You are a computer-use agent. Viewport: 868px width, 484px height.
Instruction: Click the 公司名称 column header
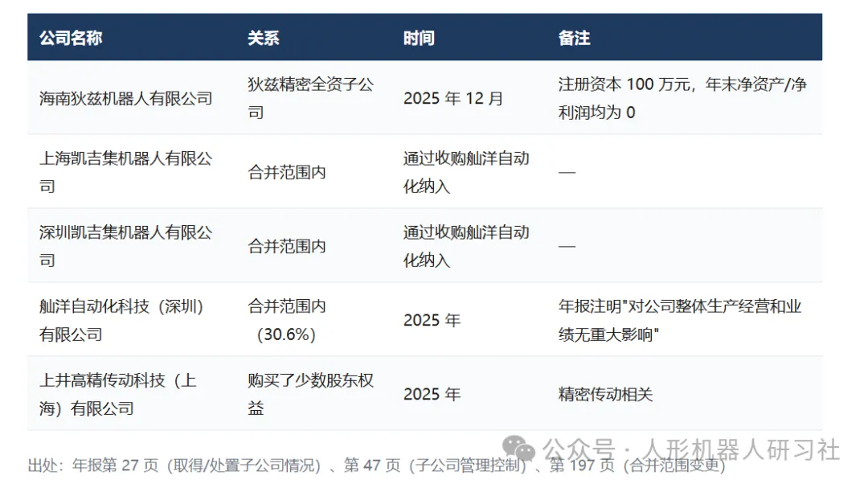point(70,38)
